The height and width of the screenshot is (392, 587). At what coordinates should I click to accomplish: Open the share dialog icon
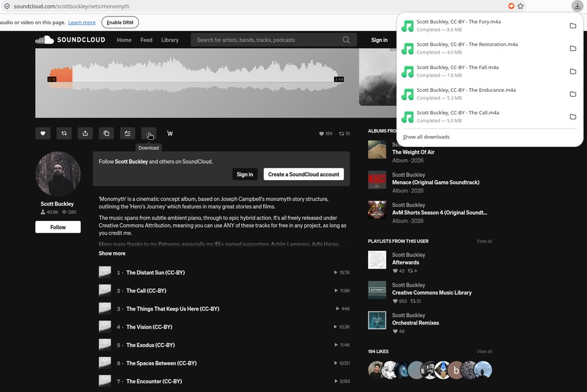coord(85,134)
